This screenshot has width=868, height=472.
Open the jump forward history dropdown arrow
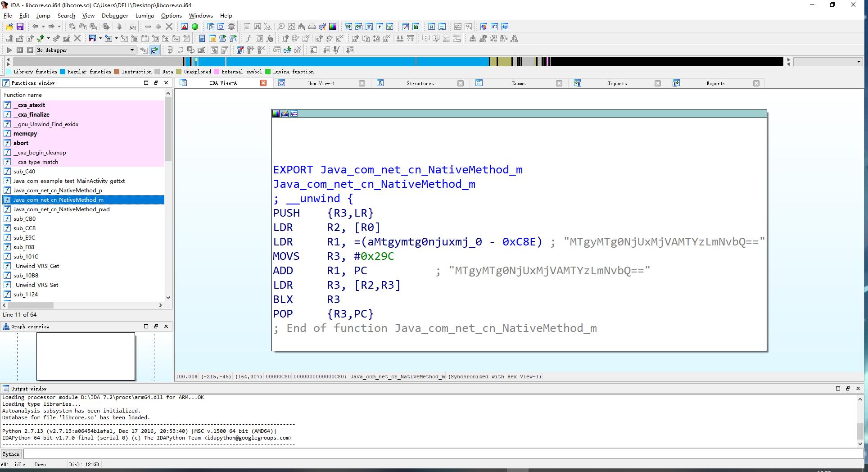[59, 27]
